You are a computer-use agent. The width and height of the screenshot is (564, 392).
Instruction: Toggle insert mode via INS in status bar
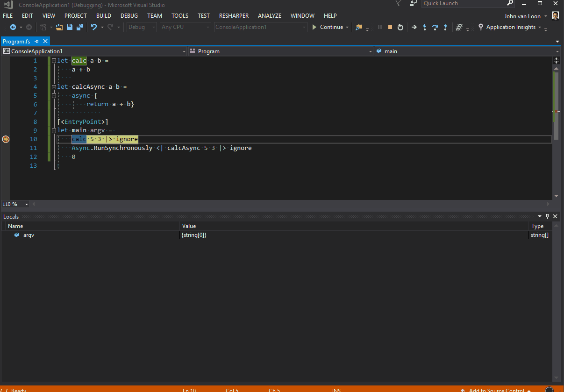[x=336, y=390]
